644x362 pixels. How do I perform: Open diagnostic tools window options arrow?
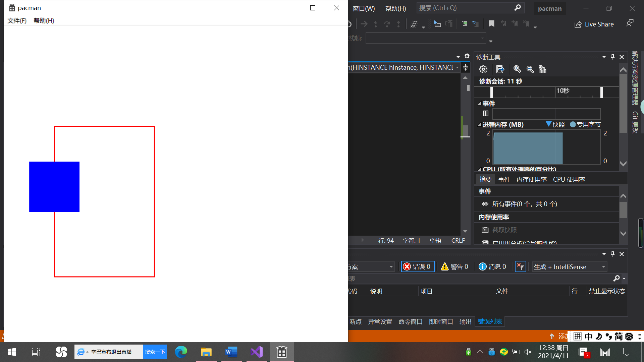click(604, 57)
